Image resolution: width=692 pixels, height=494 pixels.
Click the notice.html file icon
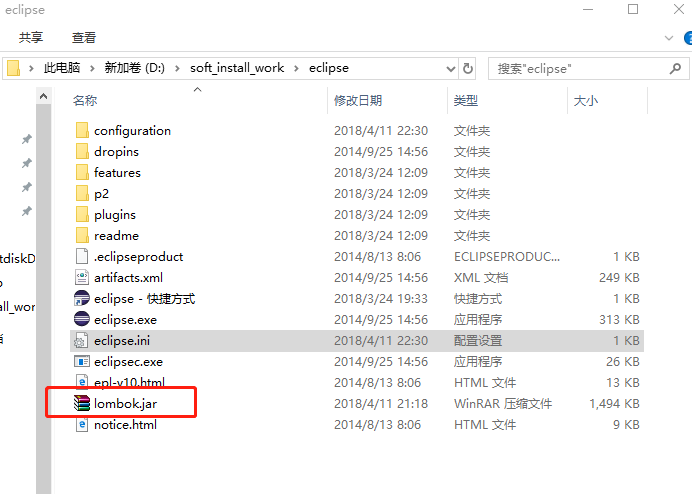(x=82, y=424)
